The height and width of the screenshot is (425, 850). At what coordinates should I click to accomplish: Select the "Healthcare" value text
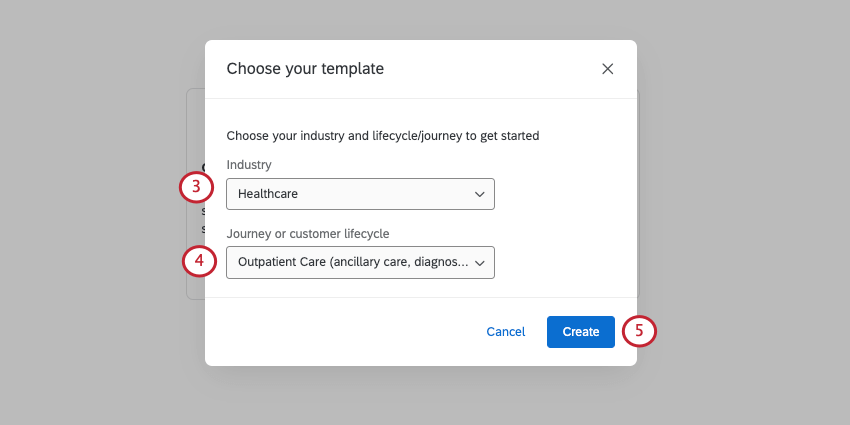268,194
